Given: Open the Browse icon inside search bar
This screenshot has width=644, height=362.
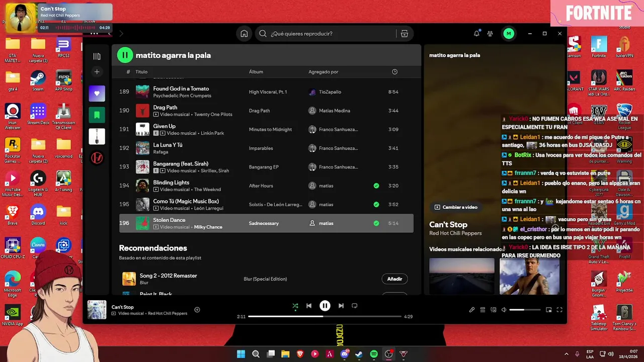Looking at the screenshot, I should coord(404,34).
